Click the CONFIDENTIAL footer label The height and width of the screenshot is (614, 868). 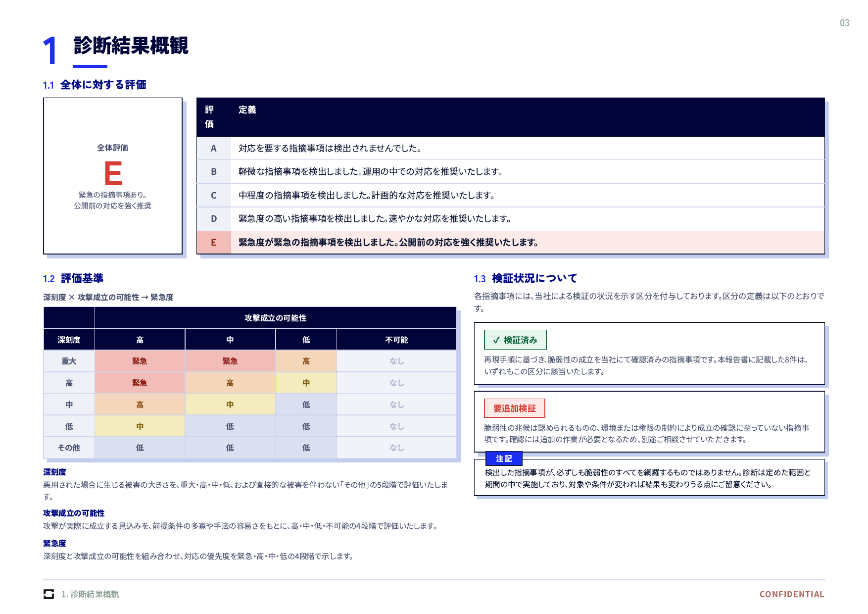(x=792, y=594)
